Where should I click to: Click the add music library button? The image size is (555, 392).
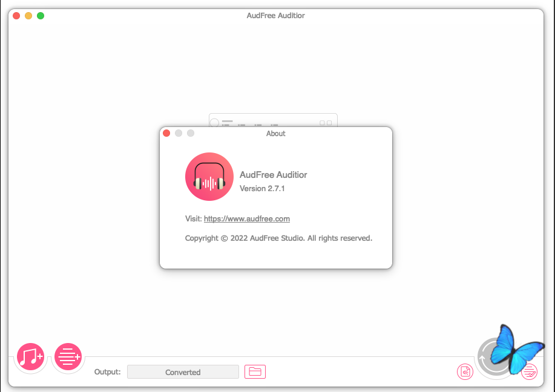coord(30,358)
